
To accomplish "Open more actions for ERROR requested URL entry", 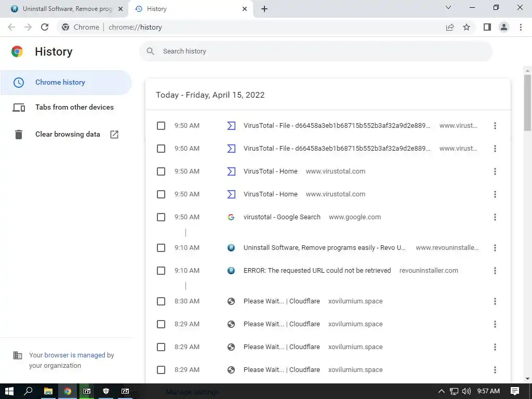I will [x=495, y=270].
